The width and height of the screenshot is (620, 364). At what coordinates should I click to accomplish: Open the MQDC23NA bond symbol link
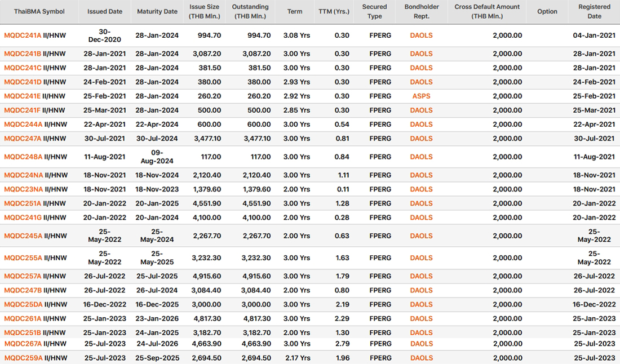click(23, 189)
